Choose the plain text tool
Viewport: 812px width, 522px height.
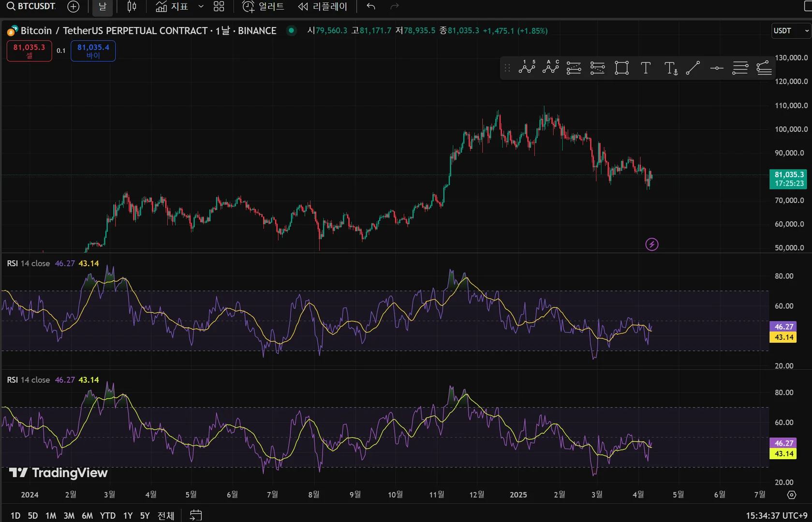point(646,68)
